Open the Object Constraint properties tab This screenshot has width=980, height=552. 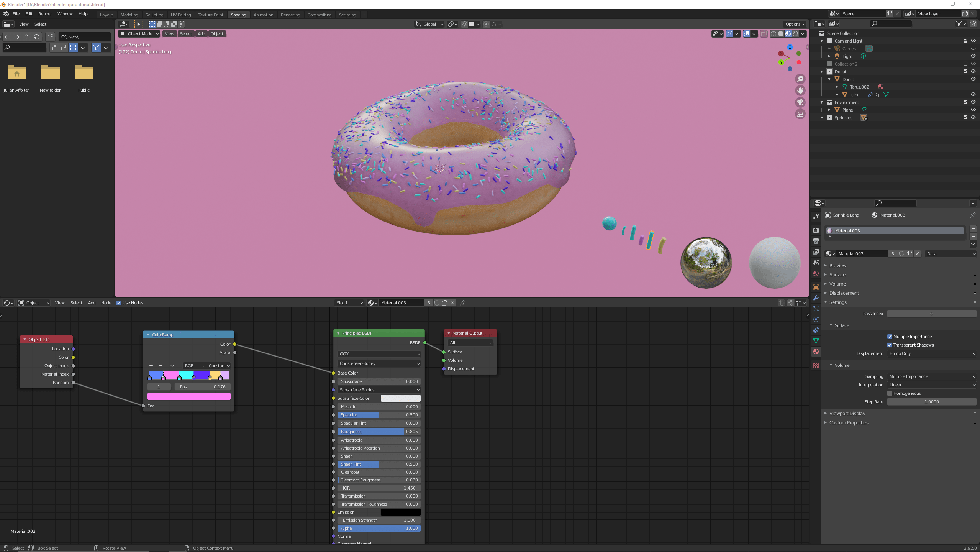point(816,330)
